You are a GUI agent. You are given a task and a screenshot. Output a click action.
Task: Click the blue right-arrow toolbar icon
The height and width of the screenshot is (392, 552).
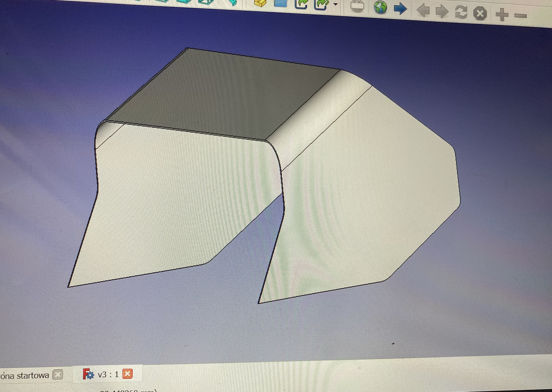pos(400,9)
